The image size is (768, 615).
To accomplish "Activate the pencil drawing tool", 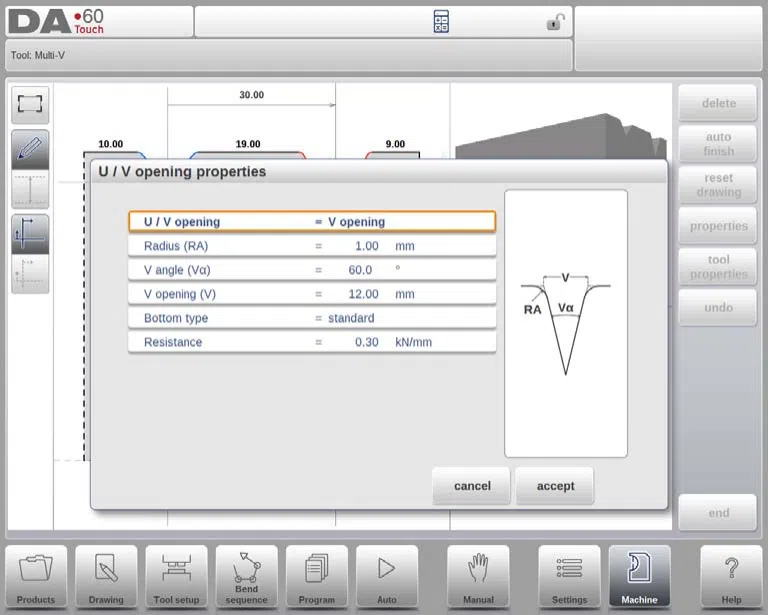I will click(30, 149).
